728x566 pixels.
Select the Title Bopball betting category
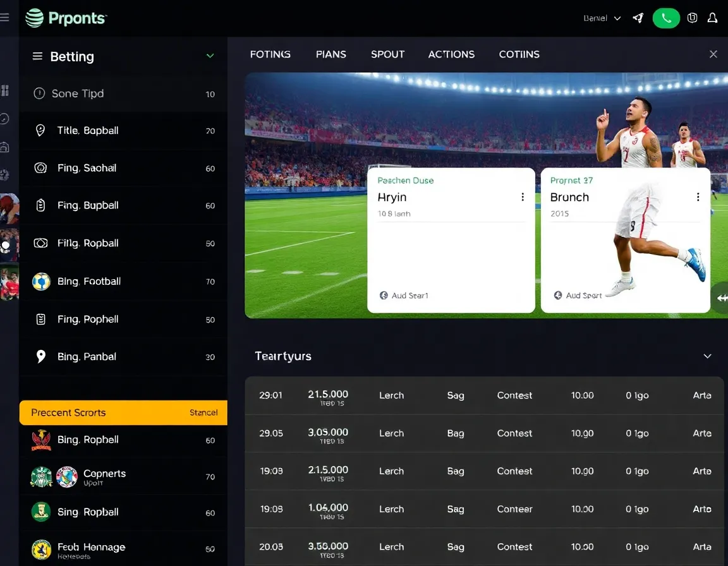pyautogui.click(x=88, y=131)
